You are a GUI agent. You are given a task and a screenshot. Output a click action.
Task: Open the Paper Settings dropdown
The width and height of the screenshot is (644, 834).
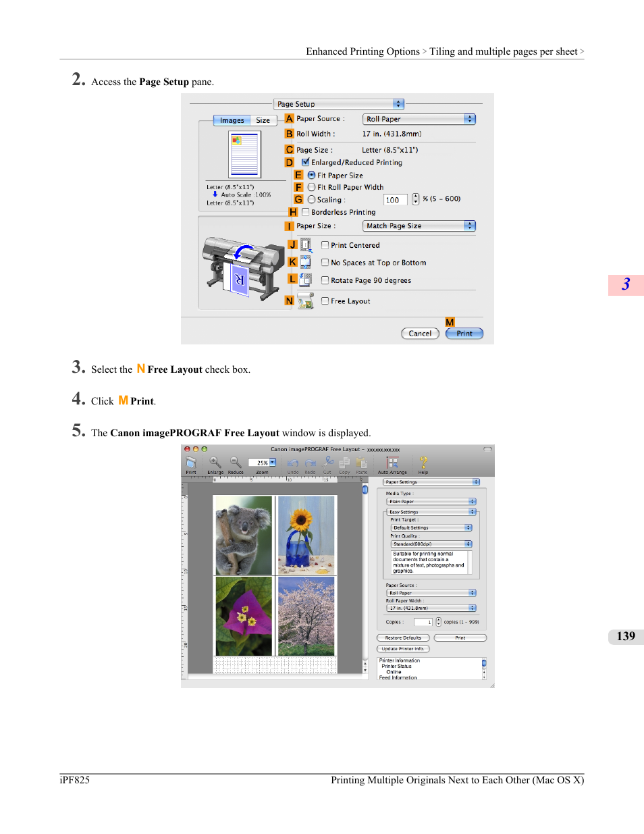pyautogui.click(x=431, y=482)
